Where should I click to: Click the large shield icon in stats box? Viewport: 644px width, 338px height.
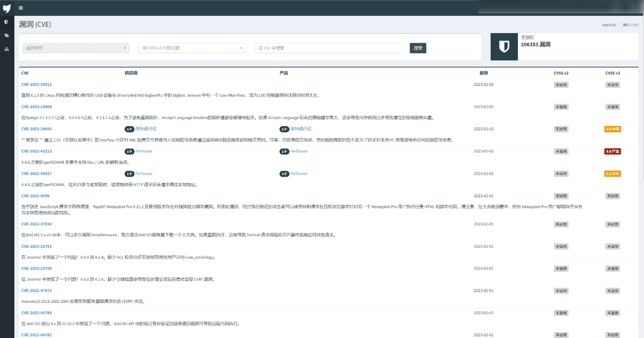(504, 46)
